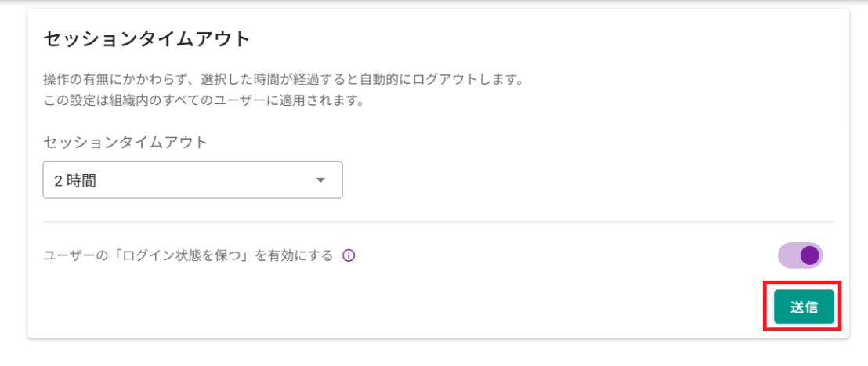
Task: Open the セッションタイムアウト dropdown
Action: click(x=192, y=180)
